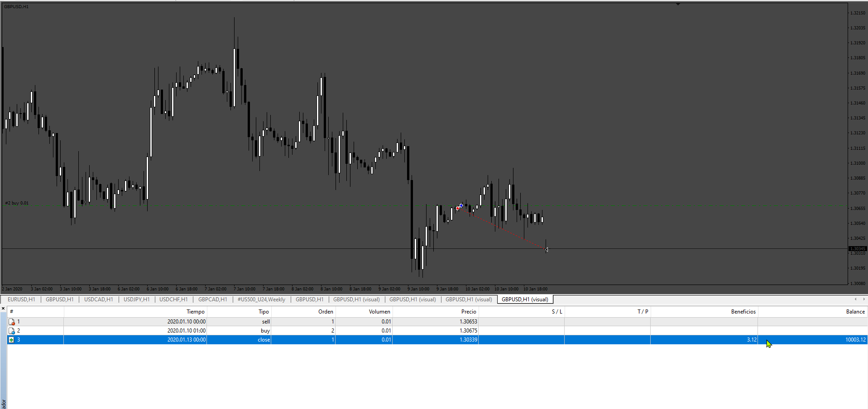Click the 1.30080 price axis label
The image size is (868, 409).
(x=858, y=283)
